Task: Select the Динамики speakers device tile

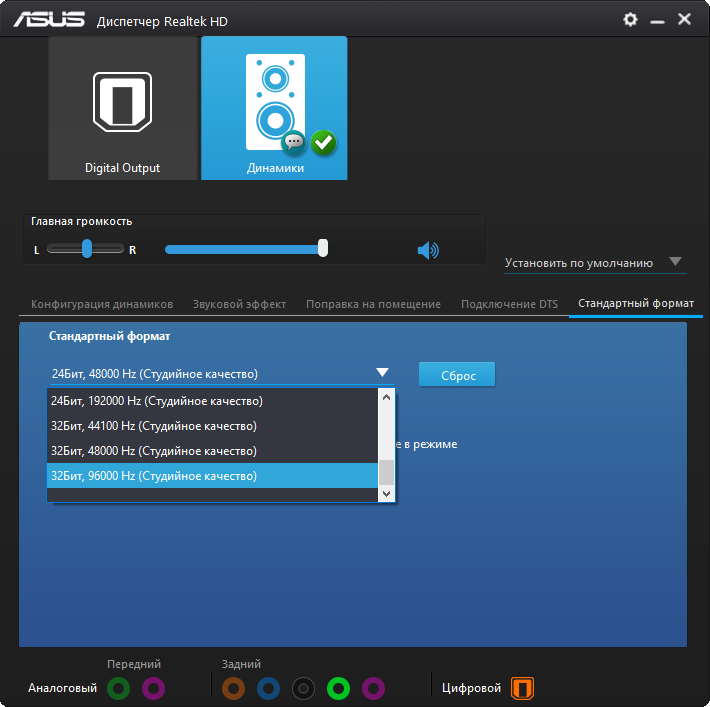Action: point(274,108)
